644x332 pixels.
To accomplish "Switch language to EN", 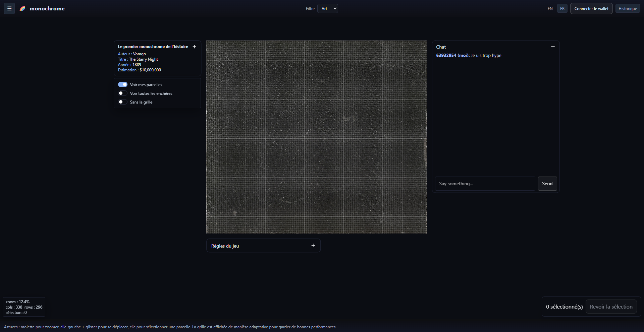I will click(x=550, y=9).
